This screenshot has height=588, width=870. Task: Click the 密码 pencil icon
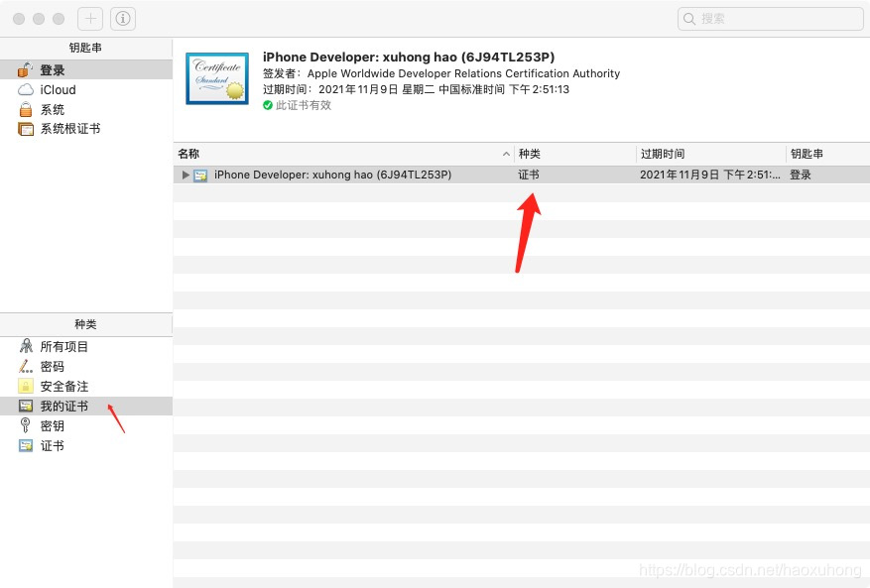tap(26, 366)
